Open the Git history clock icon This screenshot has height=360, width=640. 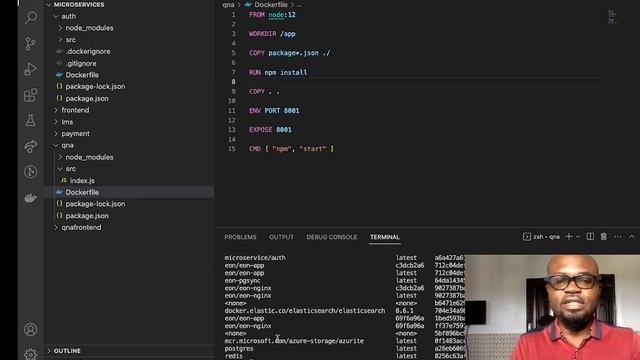[x=31, y=172]
